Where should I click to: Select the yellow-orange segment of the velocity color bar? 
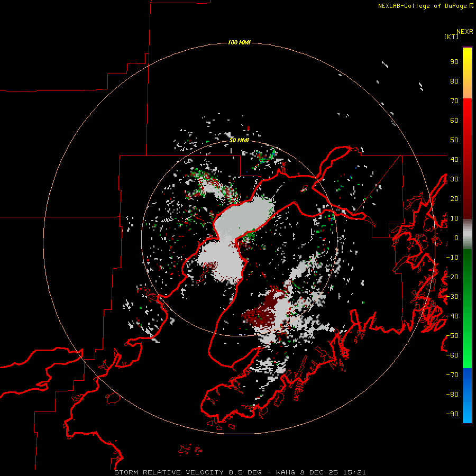click(x=467, y=73)
